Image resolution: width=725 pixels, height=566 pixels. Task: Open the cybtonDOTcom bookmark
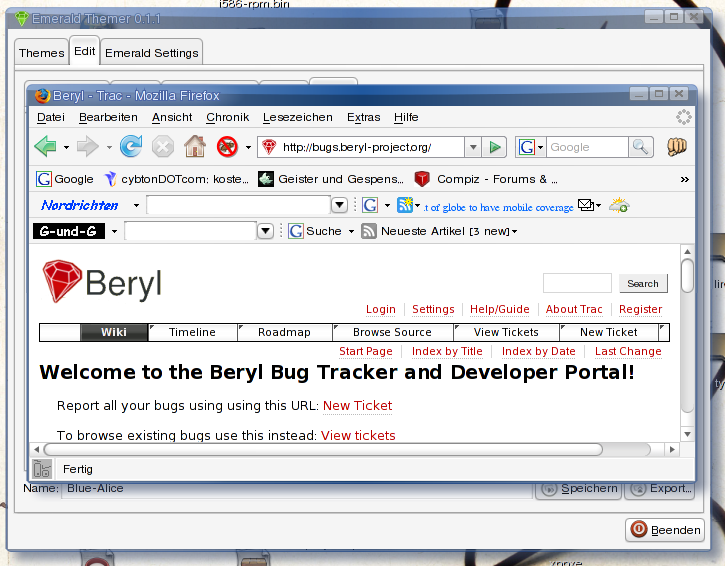tap(177, 179)
